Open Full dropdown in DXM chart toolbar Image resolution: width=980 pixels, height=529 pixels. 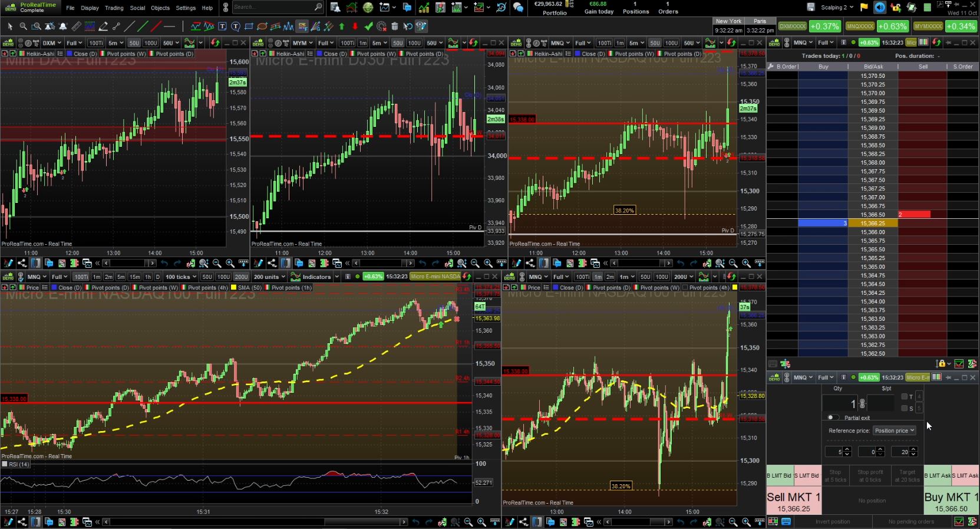pos(74,43)
